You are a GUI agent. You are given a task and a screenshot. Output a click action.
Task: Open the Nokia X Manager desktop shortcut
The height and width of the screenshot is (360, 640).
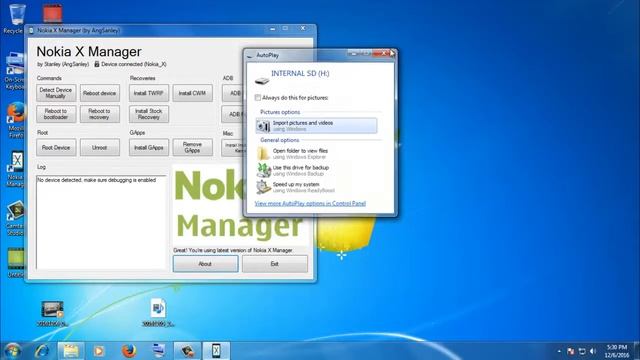pos(16,169)
